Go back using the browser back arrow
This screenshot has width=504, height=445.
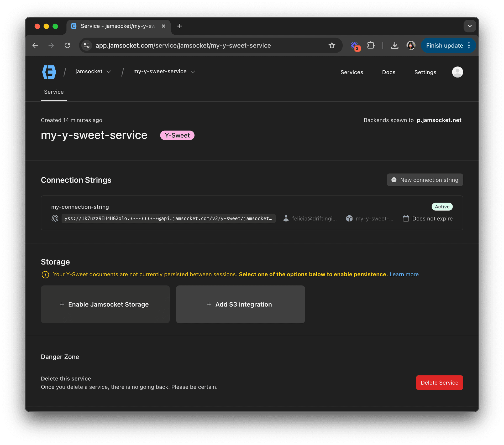point(35,45)
